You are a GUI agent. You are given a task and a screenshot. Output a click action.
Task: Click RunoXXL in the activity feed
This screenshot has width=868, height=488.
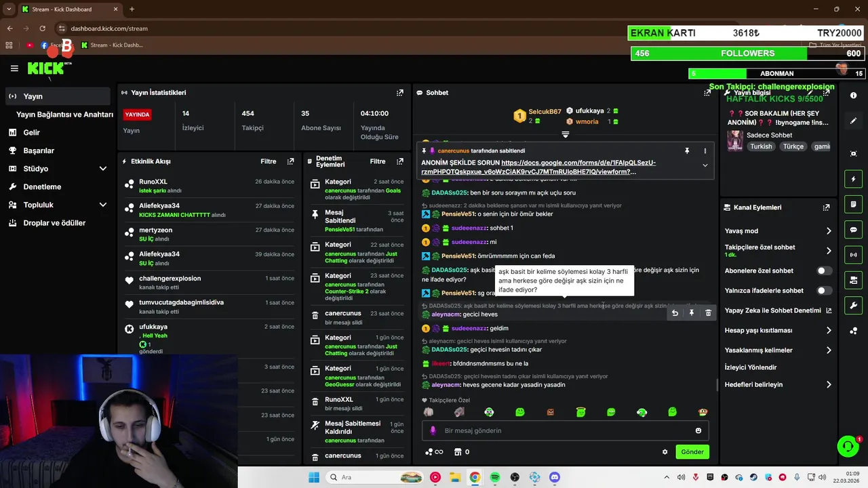[153, 182]
